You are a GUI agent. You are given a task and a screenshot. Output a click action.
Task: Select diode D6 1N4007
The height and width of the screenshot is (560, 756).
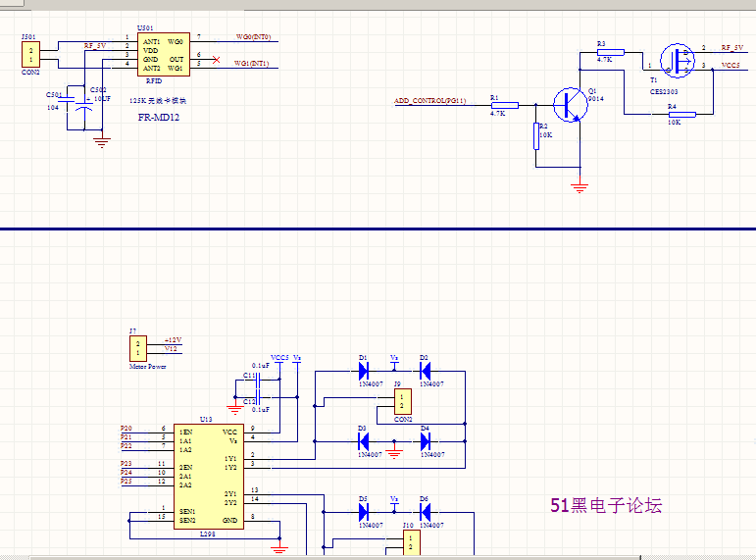click(x=426, y=512)
